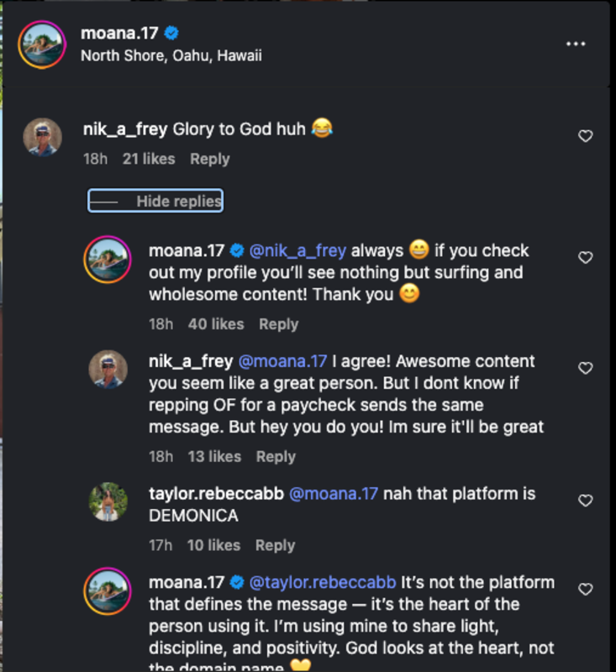Click nik_a_frey's avatar on top comment

click(41, 138)
